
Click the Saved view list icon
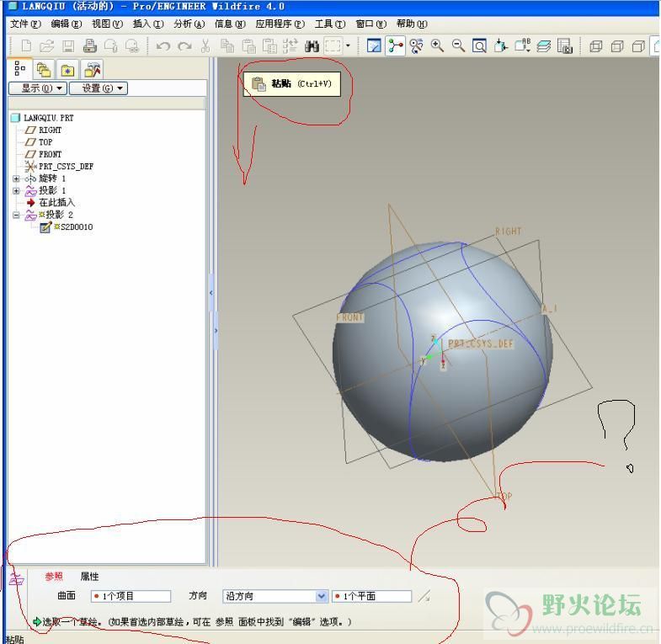click(522, 45)
